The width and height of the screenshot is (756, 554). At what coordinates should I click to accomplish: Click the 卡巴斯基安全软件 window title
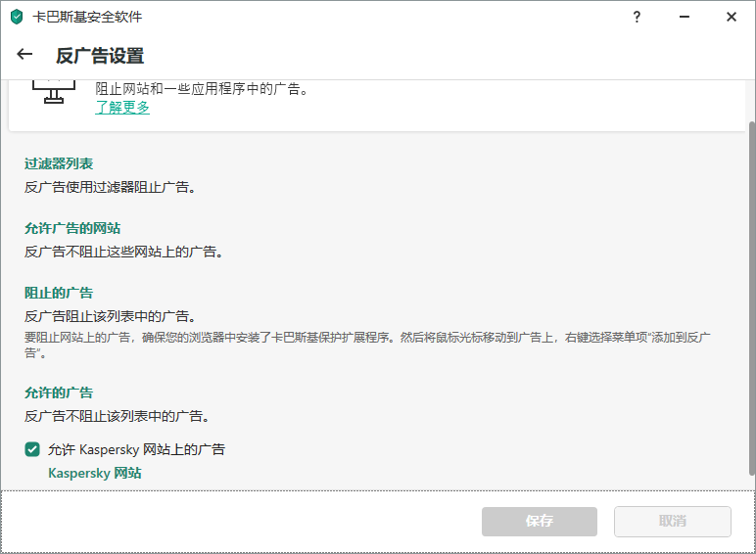87,18
